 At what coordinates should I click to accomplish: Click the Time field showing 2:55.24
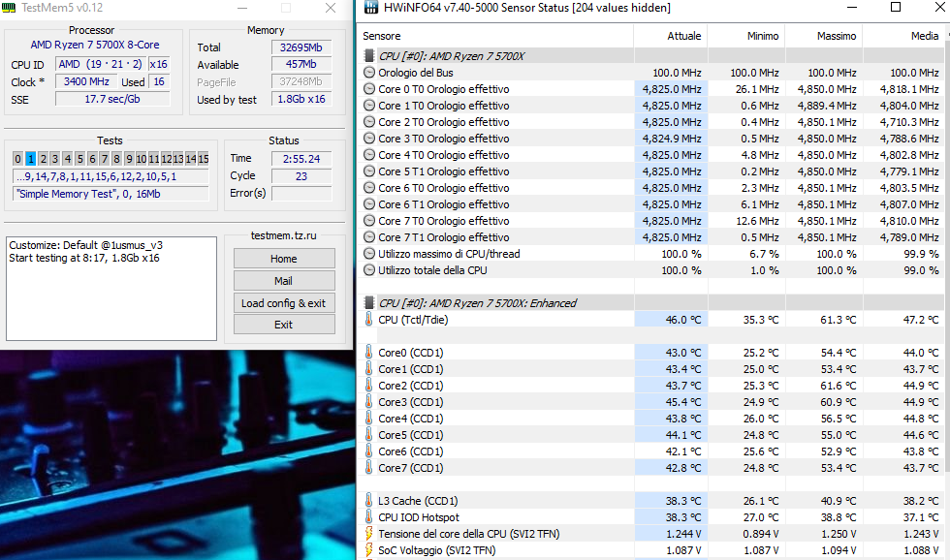point(301,159)
